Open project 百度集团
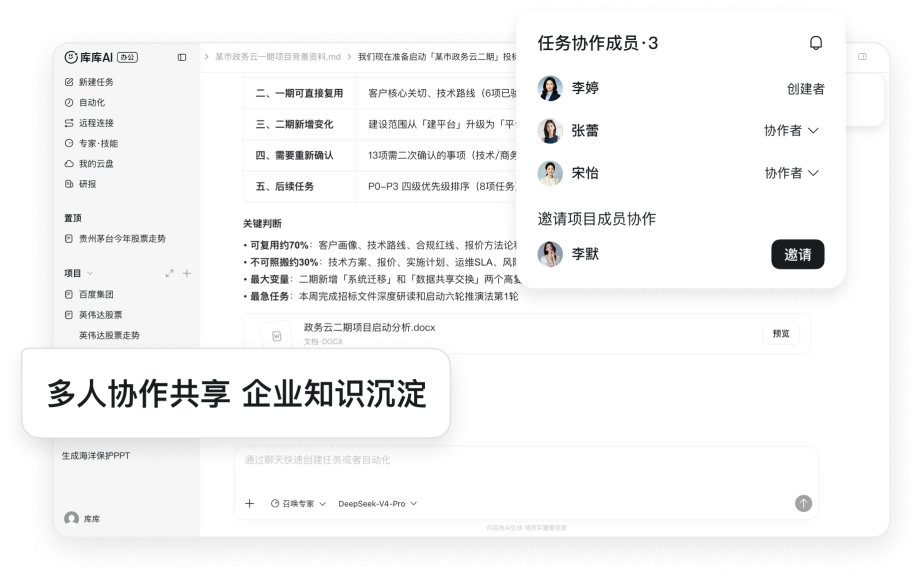Screen dimensions: 921x577 tap(96, 294)
